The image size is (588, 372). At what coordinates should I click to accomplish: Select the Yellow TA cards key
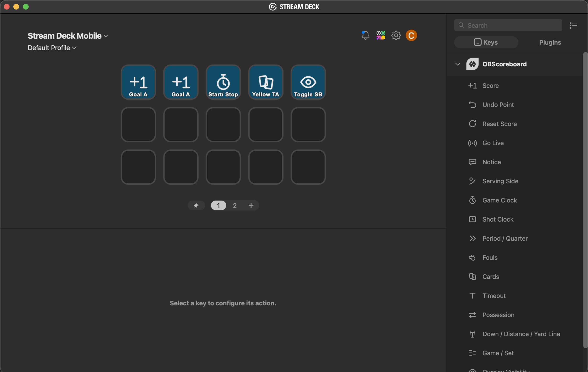point(266,82)
